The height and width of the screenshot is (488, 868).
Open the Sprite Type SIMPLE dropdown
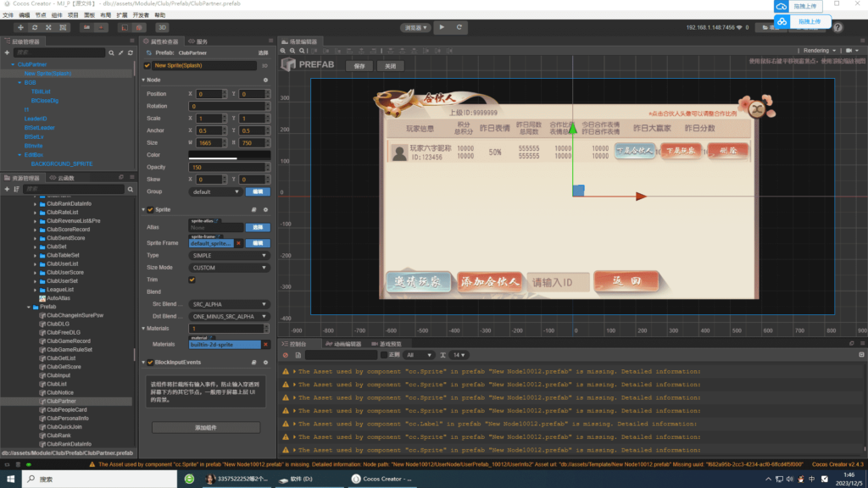pos(229,255)
